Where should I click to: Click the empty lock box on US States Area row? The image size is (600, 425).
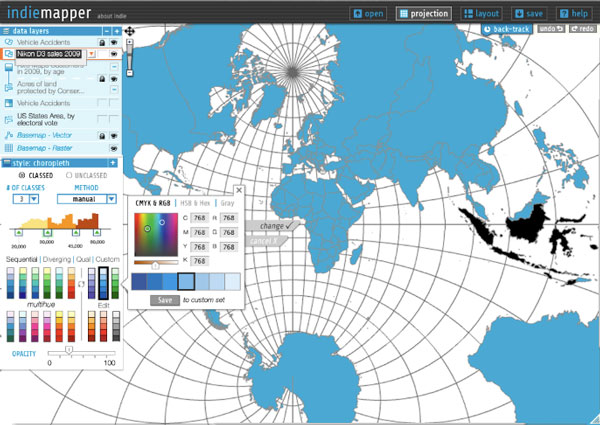[102, 119]
